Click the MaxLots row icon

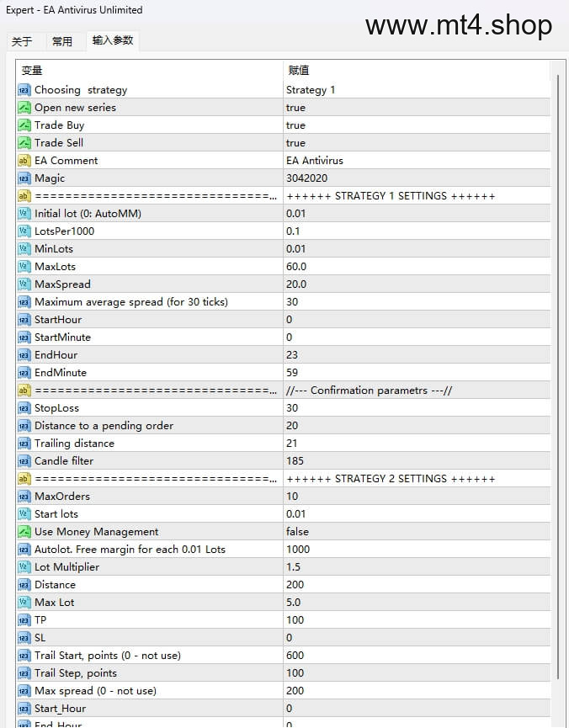tap(24, 267)
